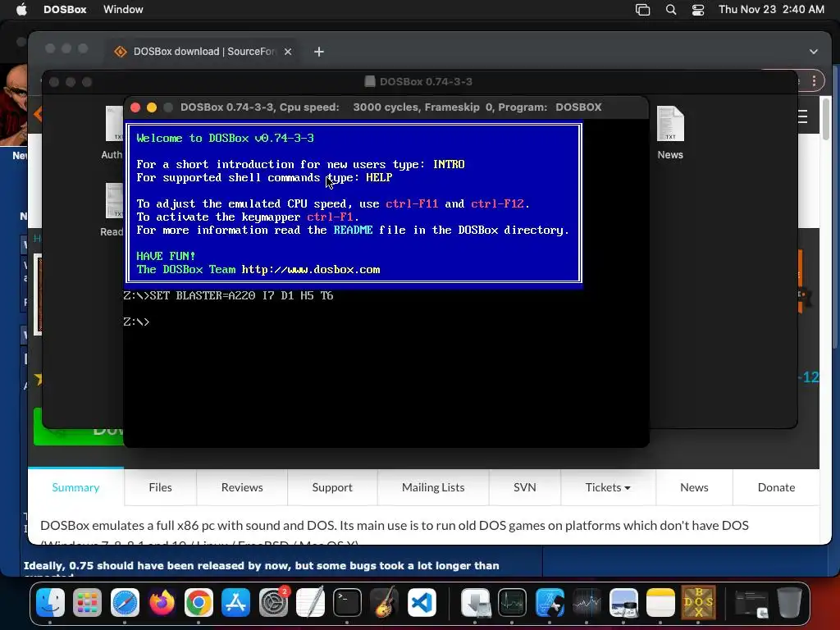Switch to the Summary tab on SourceForge
This screenshot has width=840, height=630.
[75, 487]
